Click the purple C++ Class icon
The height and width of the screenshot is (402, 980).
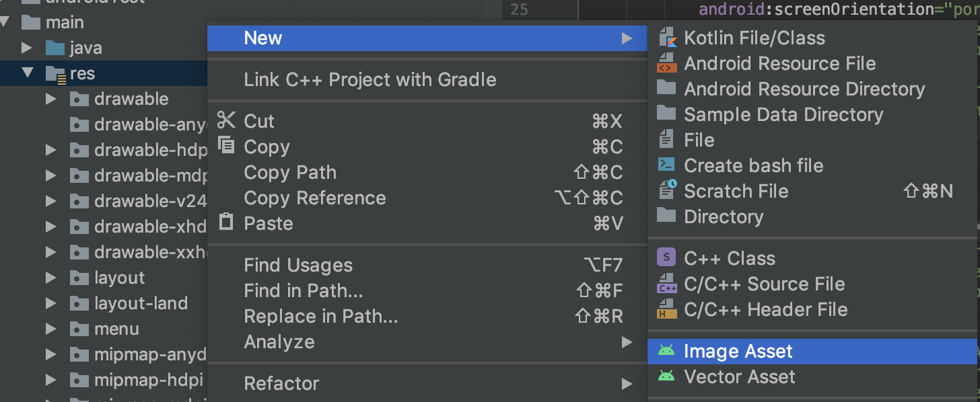coord(666,258)
